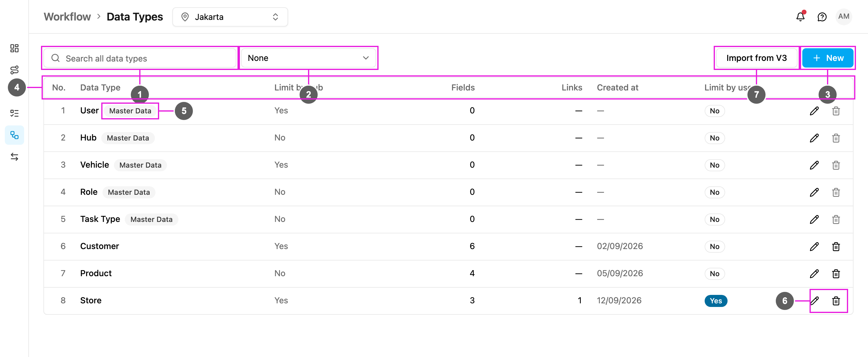Edit the Role data type
Viewport: 868px width, 357px height.
pos(814,192)
